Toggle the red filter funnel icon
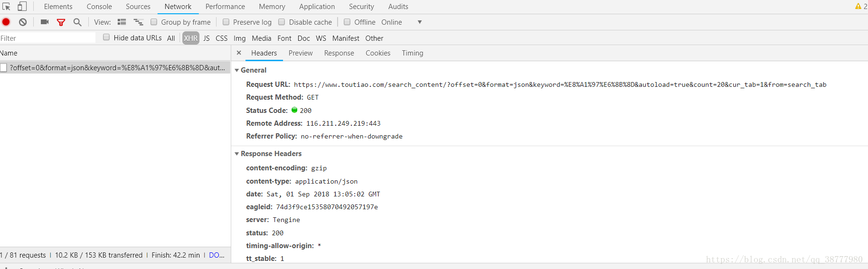The height and width of the screenshot is (269, 868). [61, 22]
